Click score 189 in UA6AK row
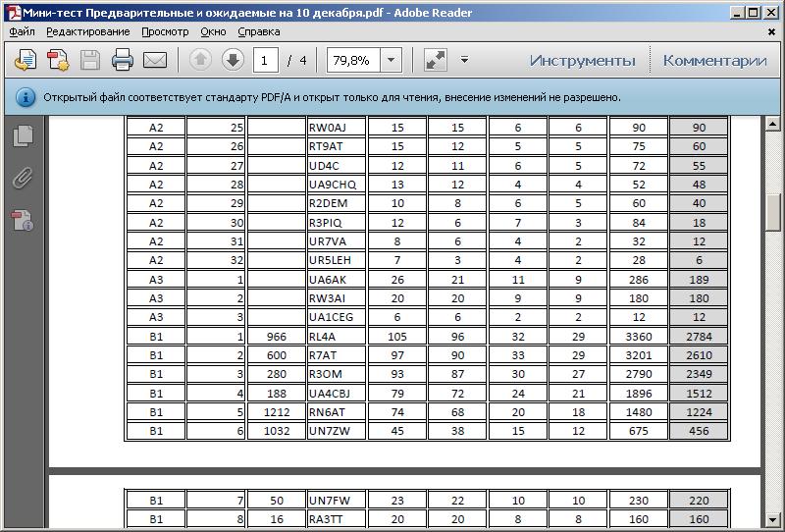This screenshot has height=532, width=785. pos(699,280)
